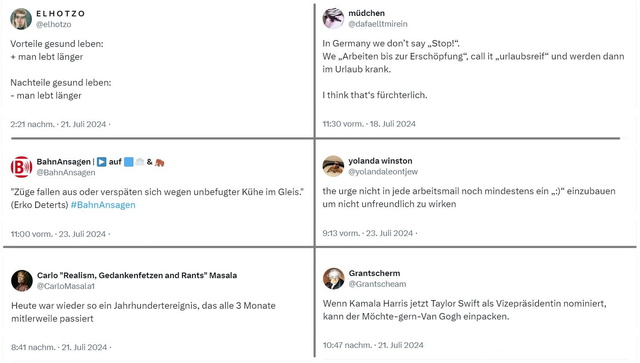
Task: Click müdchen's profile picture
Action: [x=333, y=18]
